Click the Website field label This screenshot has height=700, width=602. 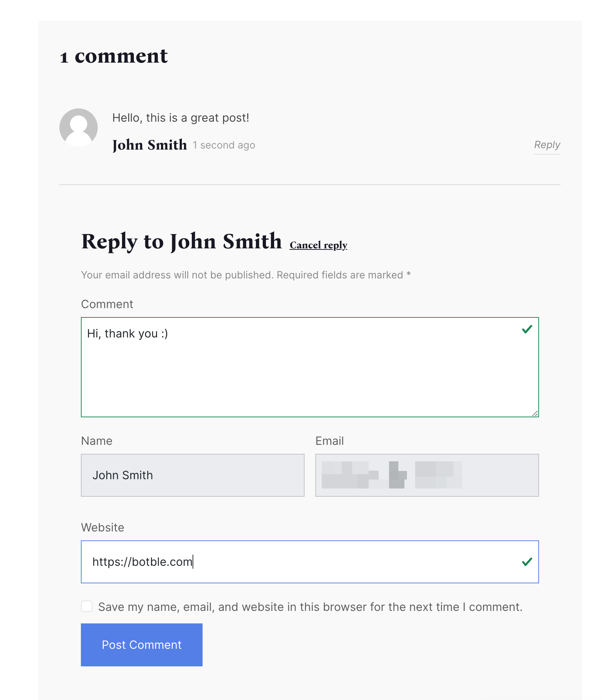tap(102, 527)
